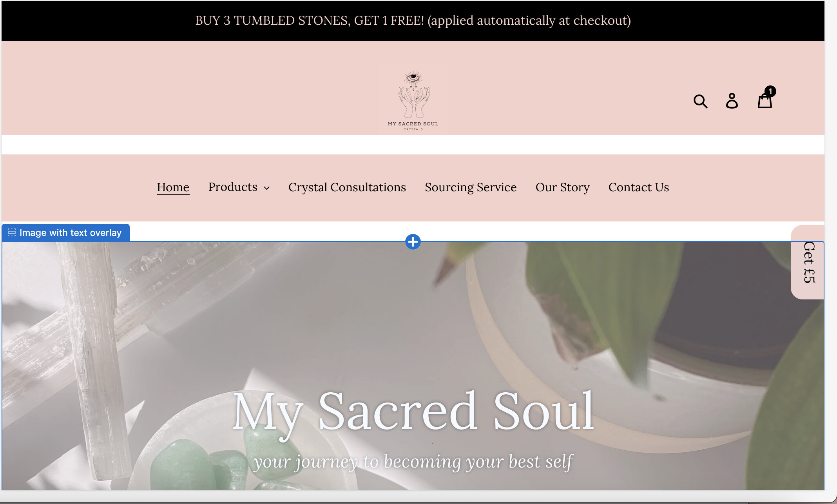Viewport: 837px width, 504px height.
Task: Go to Home navigation link
Action: tap(173, 187)
